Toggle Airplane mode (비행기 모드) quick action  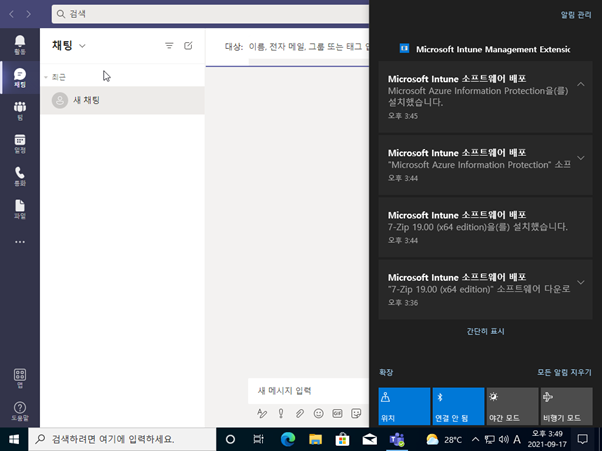coord(567,406)
